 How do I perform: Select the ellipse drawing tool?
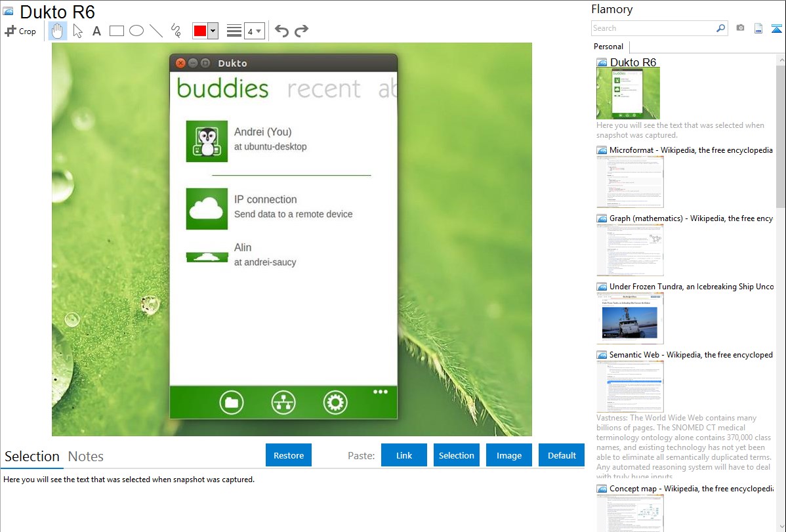pos(136,31)
